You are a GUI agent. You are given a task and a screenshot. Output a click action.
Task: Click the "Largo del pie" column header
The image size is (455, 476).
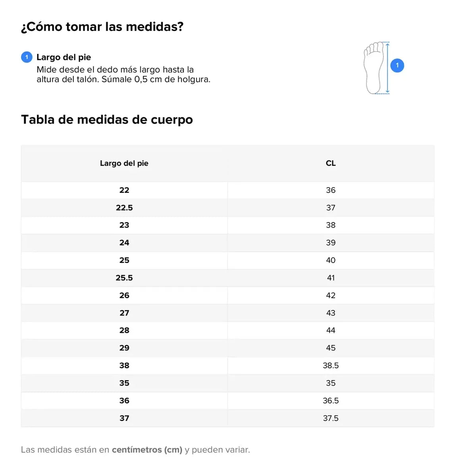click(x=124, y=163)
